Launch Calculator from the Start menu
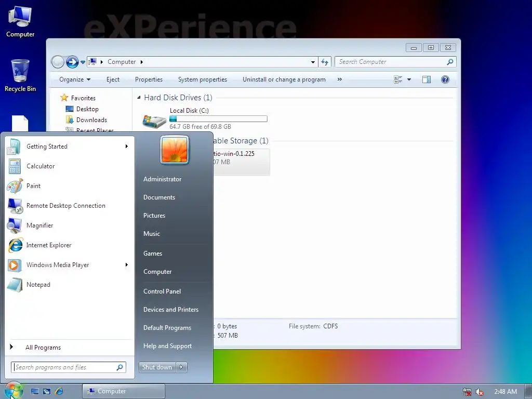The width and height of the screenshot is (532, 399). tap(70, 166)
